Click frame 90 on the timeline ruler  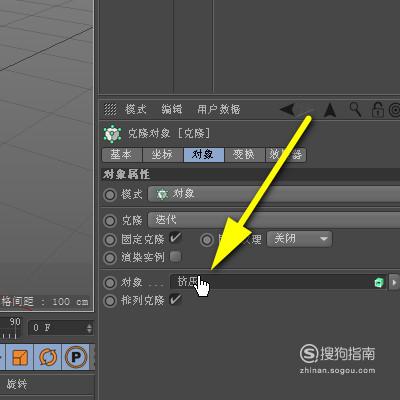15,322
